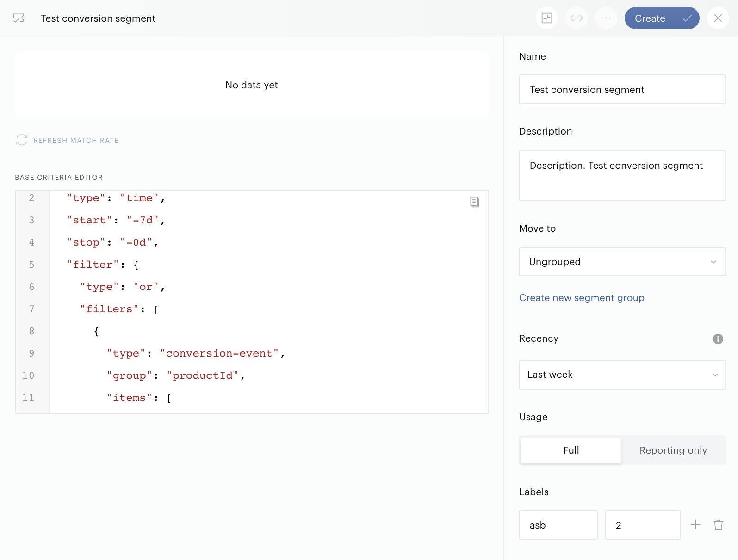Click the 'No data yet' panel text
This screenshot has width=738, height=560.
(x=252, y=85)
